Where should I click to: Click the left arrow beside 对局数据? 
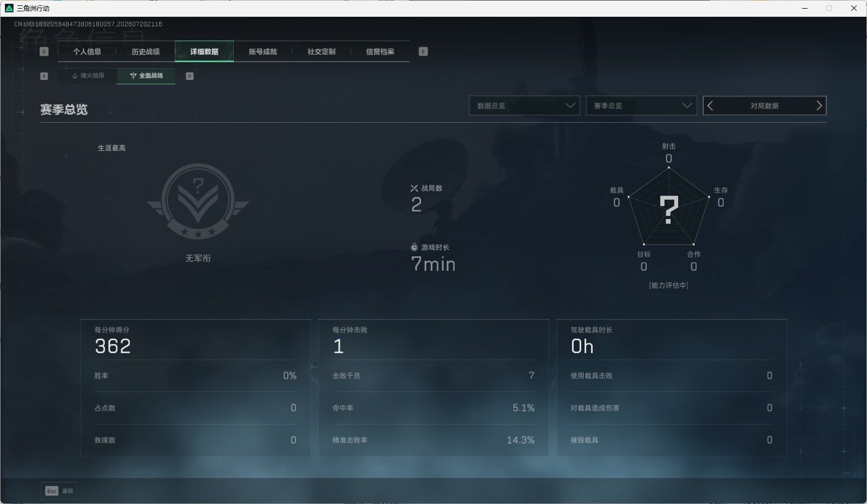(x=710, y=106)
